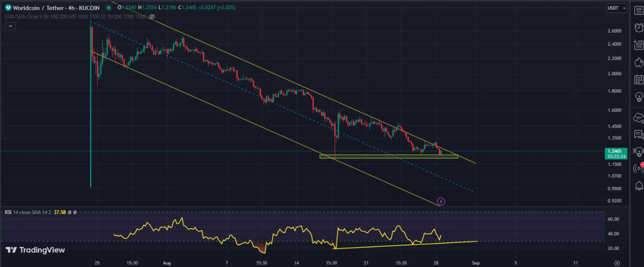Open the chat bubbles icon
Screen dimensions: 644x267
click(x=638, y=134)
